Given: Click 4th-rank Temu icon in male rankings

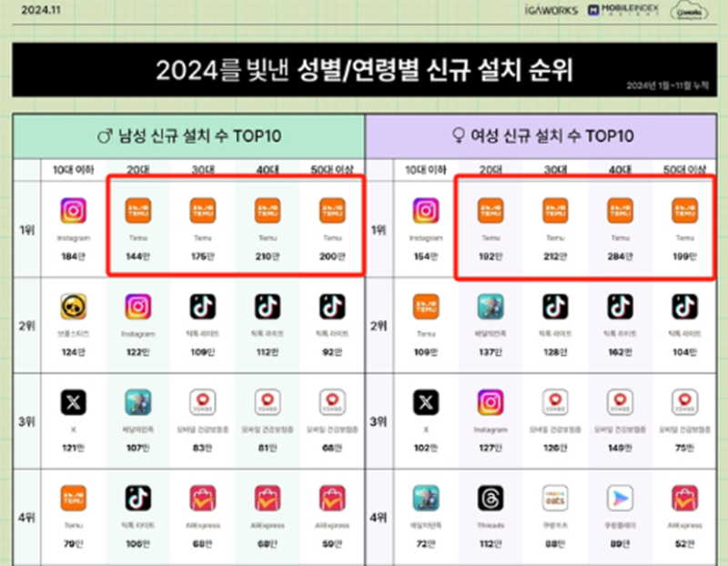Looking at the screenshot, I should tap(74, 498).
